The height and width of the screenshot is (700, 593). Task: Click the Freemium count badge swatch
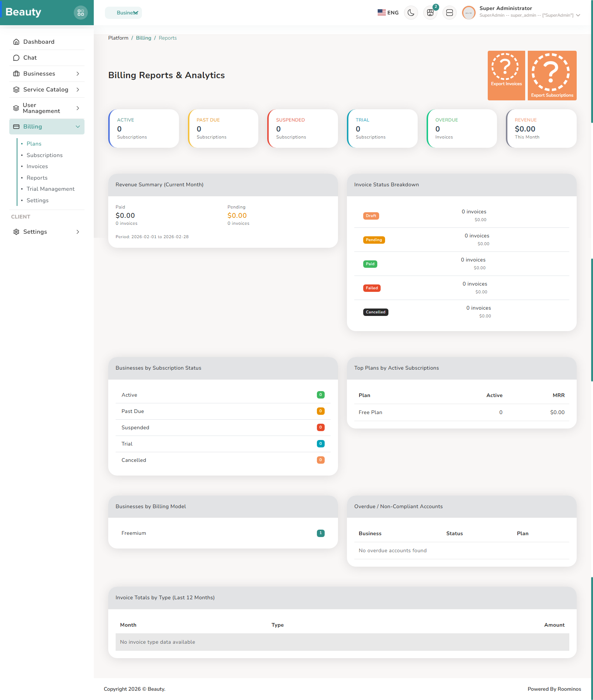(x=320, y=533)
